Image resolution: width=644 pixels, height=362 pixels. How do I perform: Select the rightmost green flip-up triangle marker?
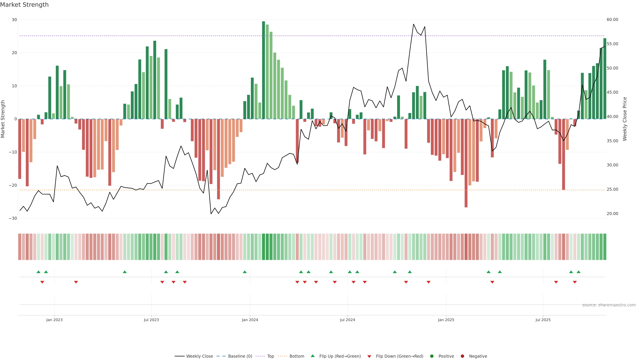click(578, 272)
